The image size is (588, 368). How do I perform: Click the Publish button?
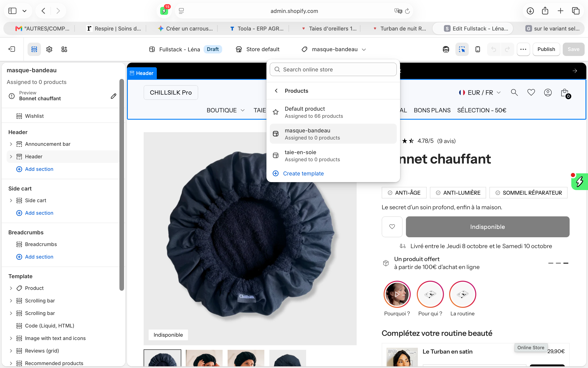(x=546, y=49)
